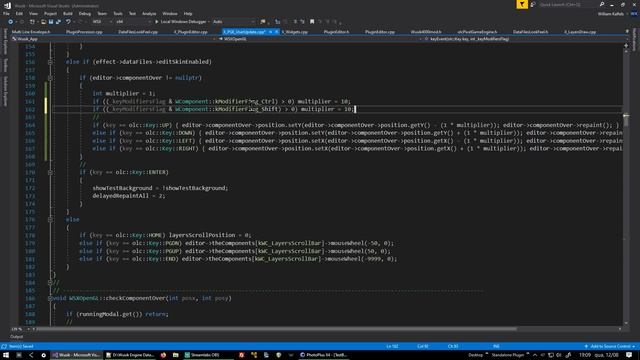Open the Solution Explorer side tab
Viewport: 640px width, 360px height.
coord(5,91)
